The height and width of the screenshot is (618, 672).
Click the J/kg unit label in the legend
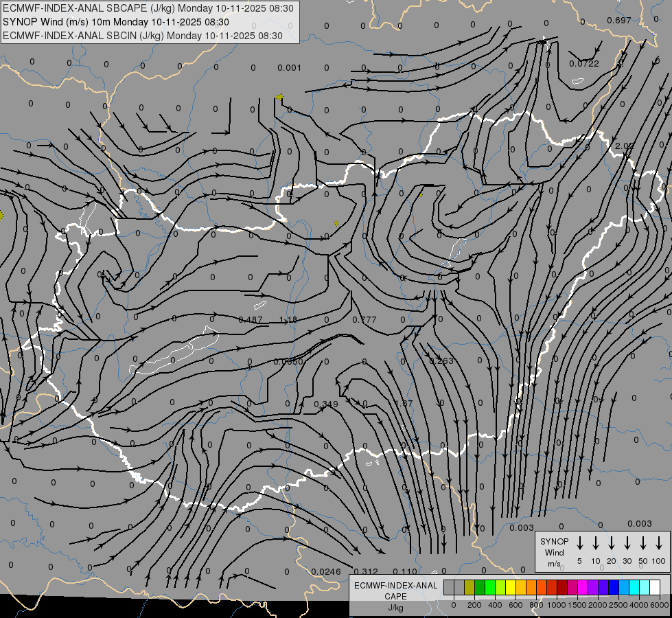click(395, 608)
